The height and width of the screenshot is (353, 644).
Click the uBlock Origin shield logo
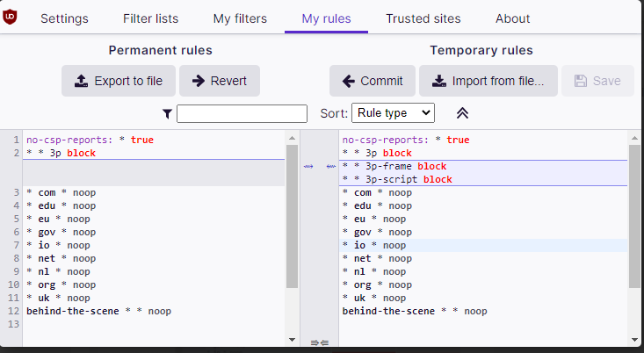11,17
